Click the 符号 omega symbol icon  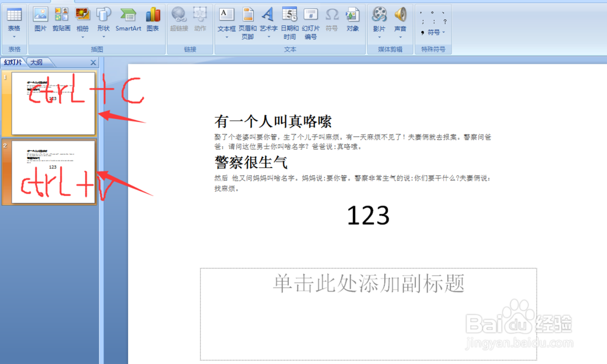pos(332,19)
